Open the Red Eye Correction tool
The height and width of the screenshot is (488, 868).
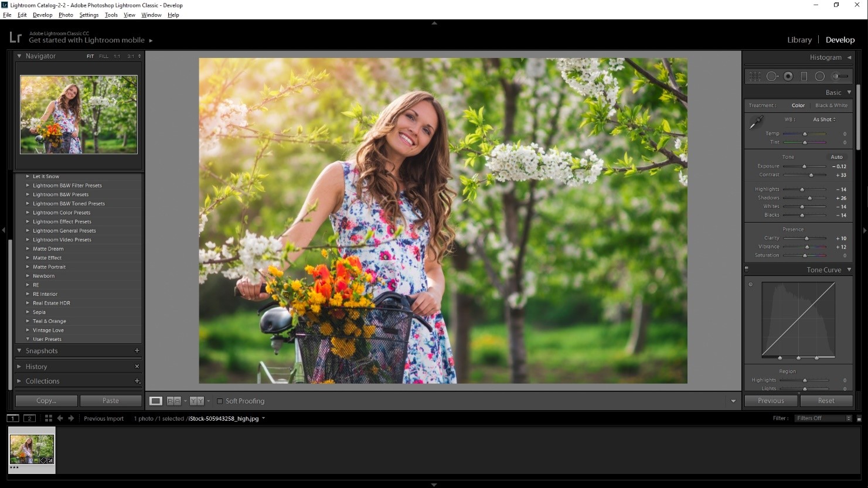(788, 76)
